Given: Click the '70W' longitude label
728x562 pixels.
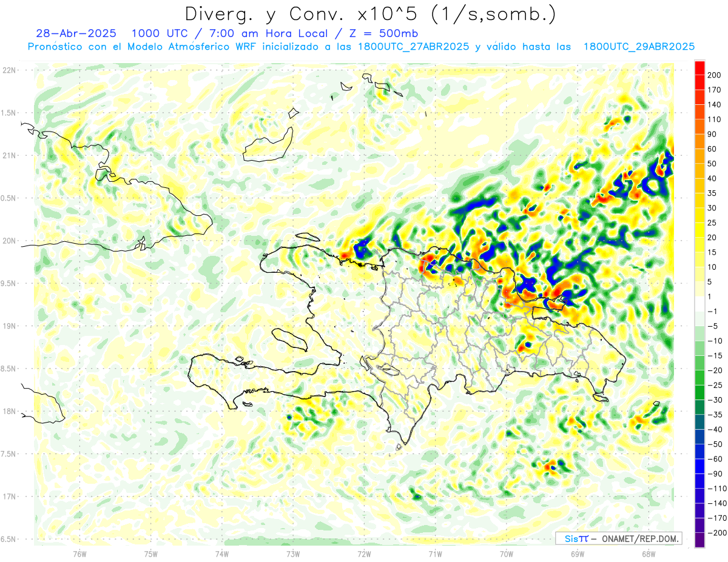Looking at the screenshot, I should (x=507, y=554).
